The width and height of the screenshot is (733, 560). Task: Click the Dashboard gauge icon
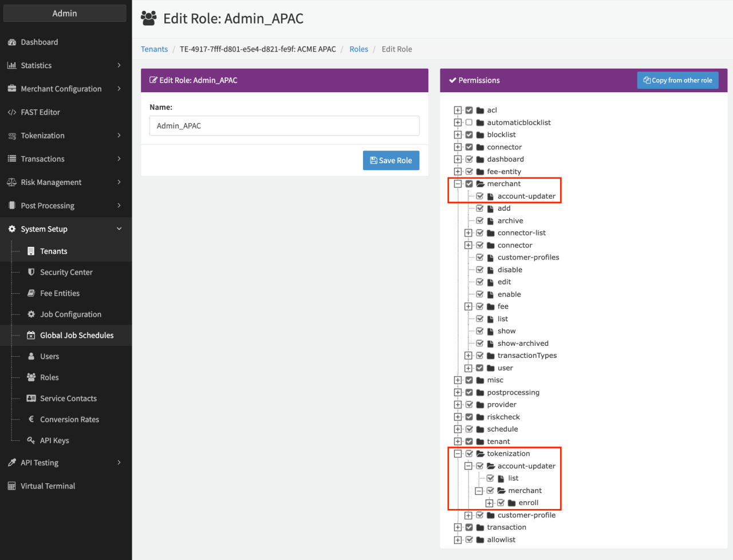point(11,42)
